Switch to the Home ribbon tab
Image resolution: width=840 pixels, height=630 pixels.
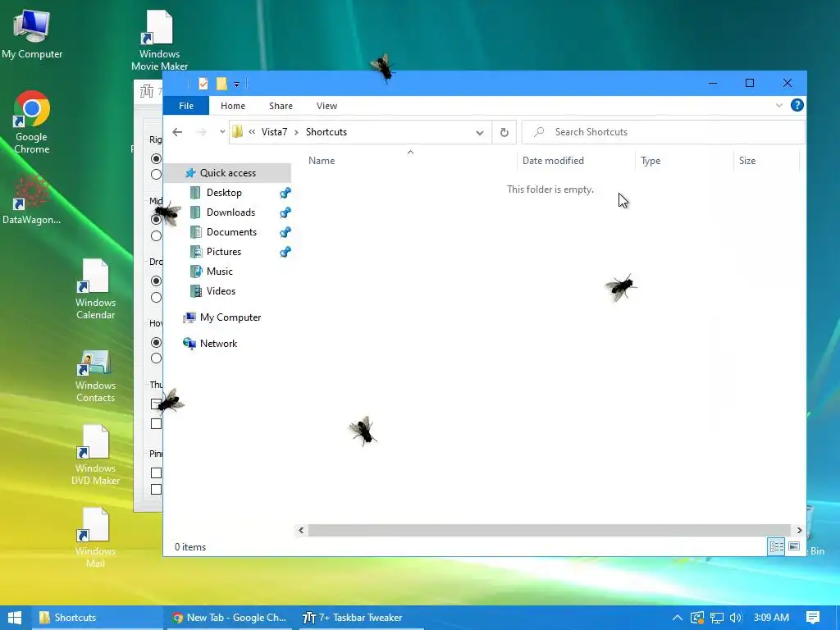[x=232, y=106]
